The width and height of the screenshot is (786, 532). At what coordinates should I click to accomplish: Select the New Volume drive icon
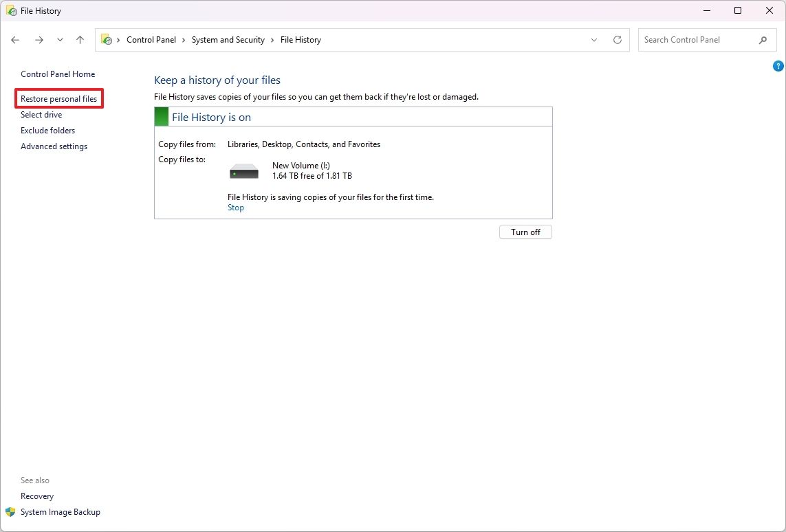[x=243, y=170]
